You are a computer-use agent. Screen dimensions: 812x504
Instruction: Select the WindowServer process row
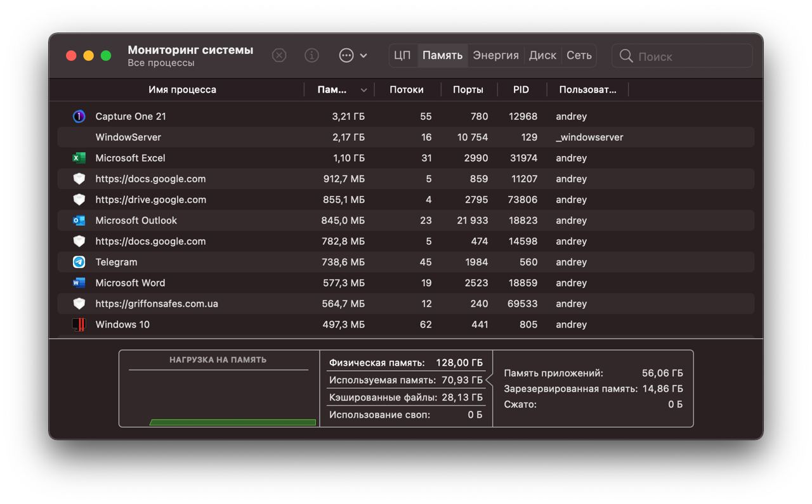[x=406, y=138]
